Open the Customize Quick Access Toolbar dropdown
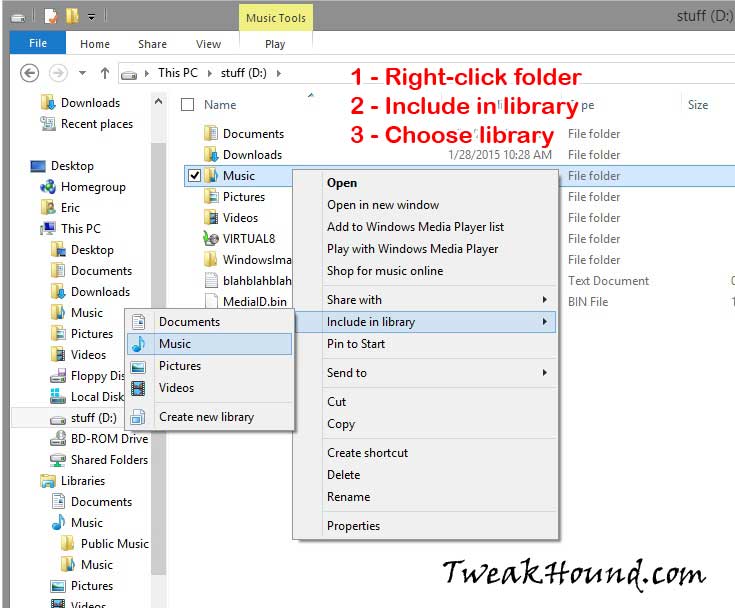 91,17
